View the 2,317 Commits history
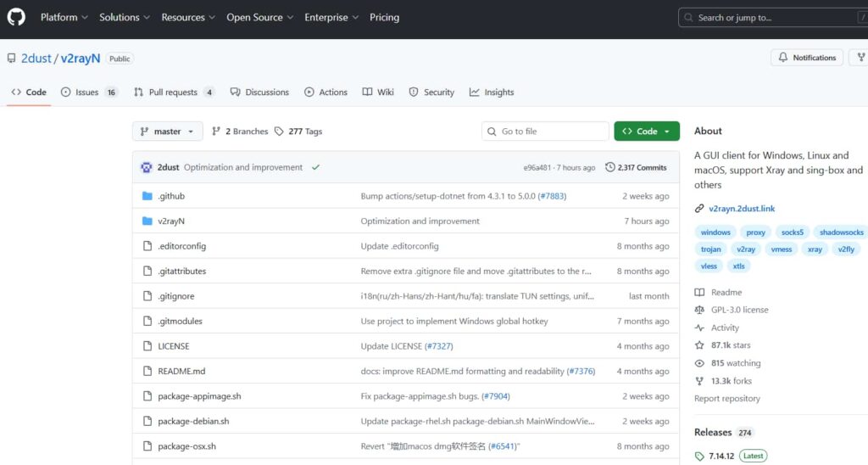The image size is (868, 465). click(636, 167)
